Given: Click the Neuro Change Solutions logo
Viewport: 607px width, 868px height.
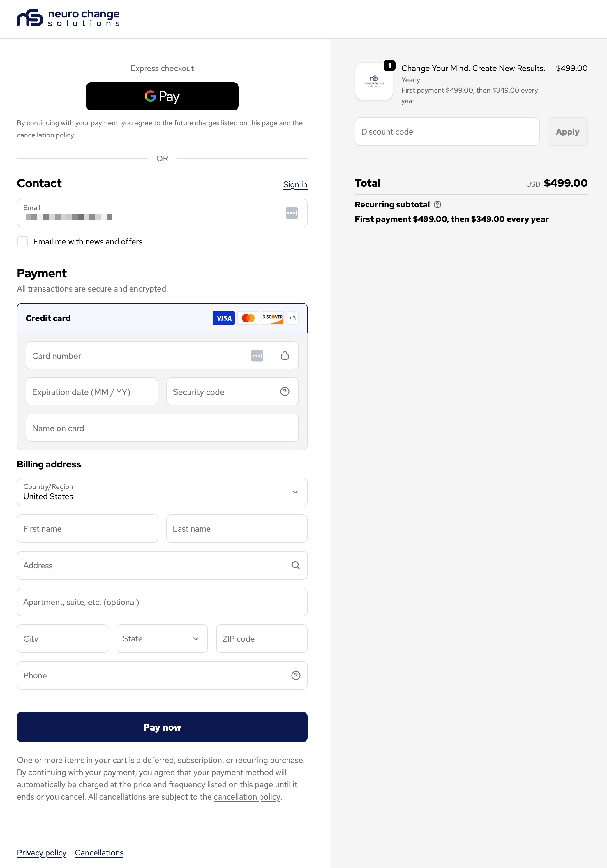Looking at the screenshot, I should pyautogui.click(x=68, y=18).
